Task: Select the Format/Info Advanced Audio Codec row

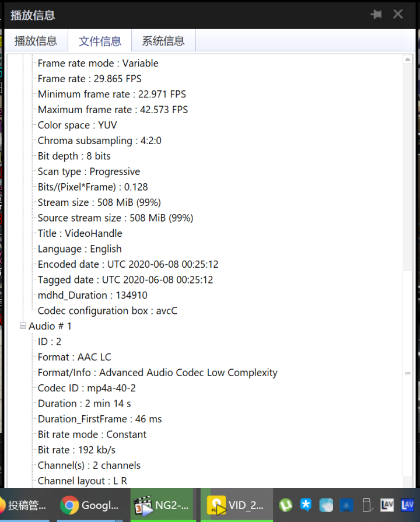Action: tap(157, 373)
